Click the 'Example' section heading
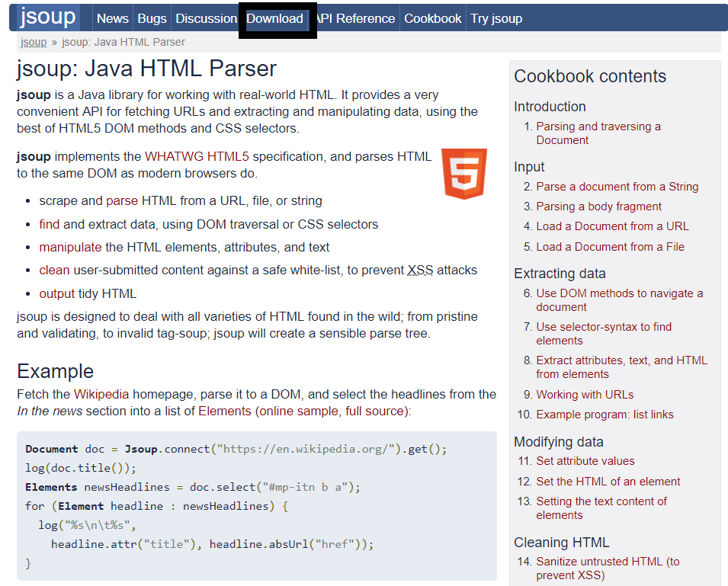This screenshot has height=586, width=728. point(55,371)
